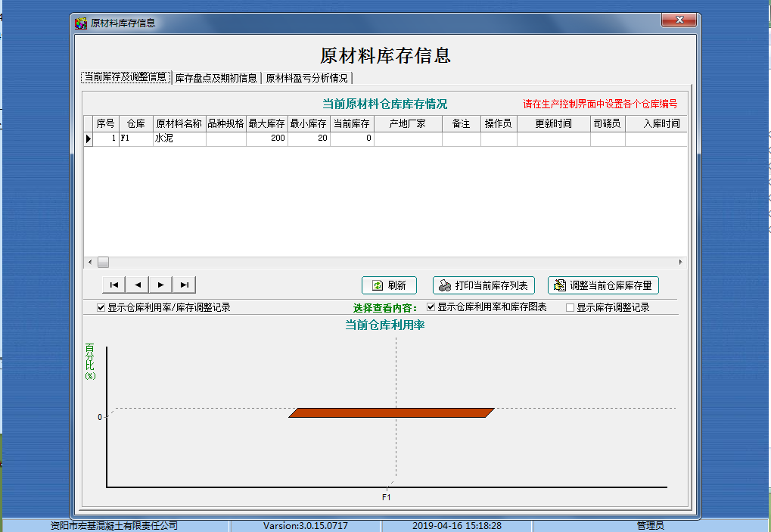771x532 pixels.
Task: Click 打印当前库存列表 print button
Action: [x=483, y=285]
